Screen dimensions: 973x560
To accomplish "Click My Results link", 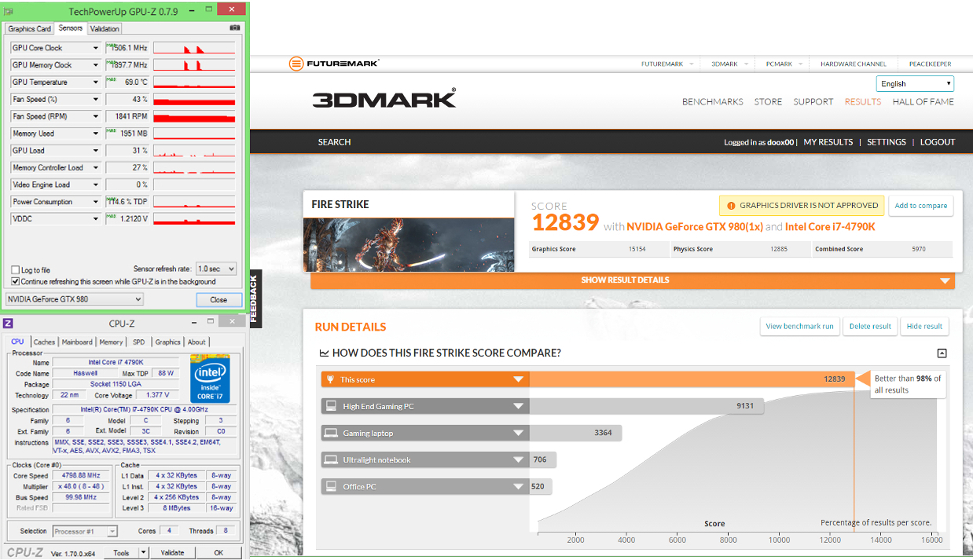I will coord(828,142).
